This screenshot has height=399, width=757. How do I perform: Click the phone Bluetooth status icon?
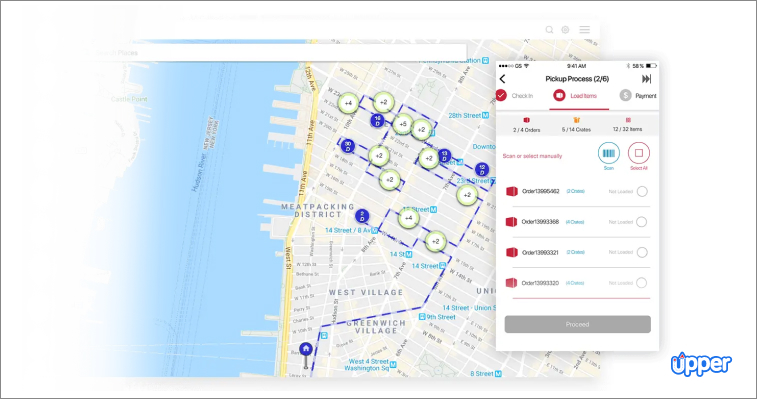[628, 66]
